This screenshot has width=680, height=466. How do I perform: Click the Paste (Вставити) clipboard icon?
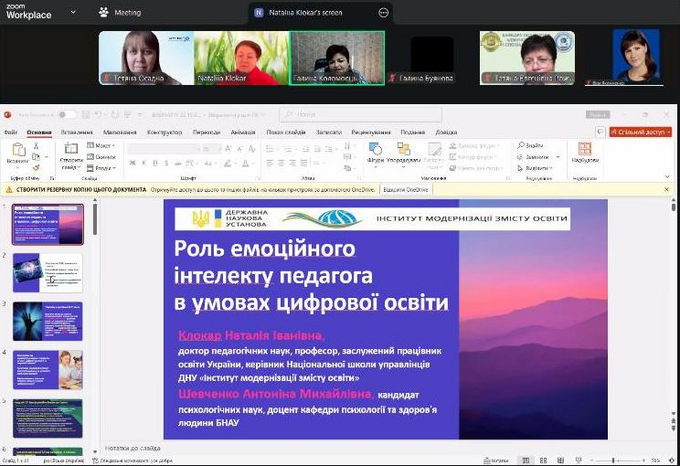click(x=17, y=150)
